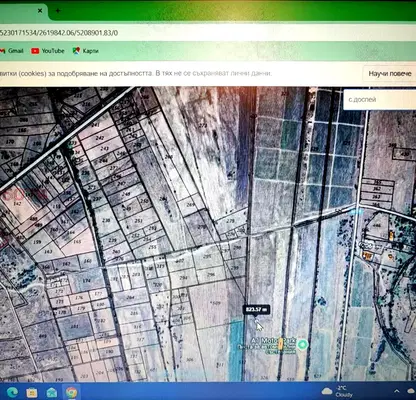This screenshot has width=416, height=400.
Task: Click the A1 Motor Park map marker
Action: coord(302,344)
